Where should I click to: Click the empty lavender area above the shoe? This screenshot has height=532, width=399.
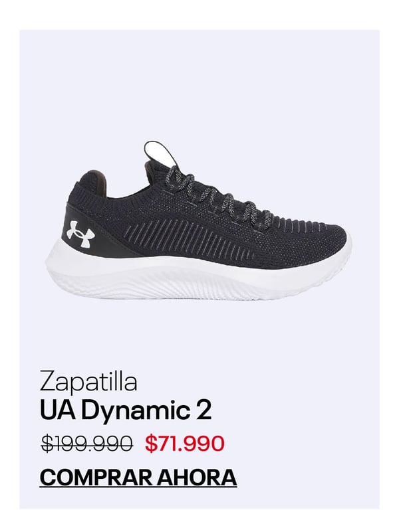pos(199,85)
